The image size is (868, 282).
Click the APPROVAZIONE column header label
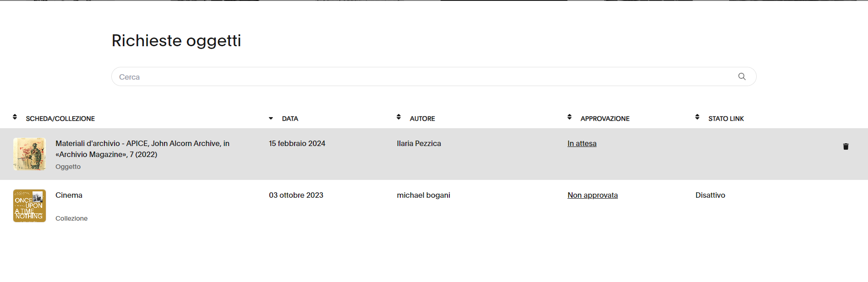pyautogui.click(x=605, y=119)
